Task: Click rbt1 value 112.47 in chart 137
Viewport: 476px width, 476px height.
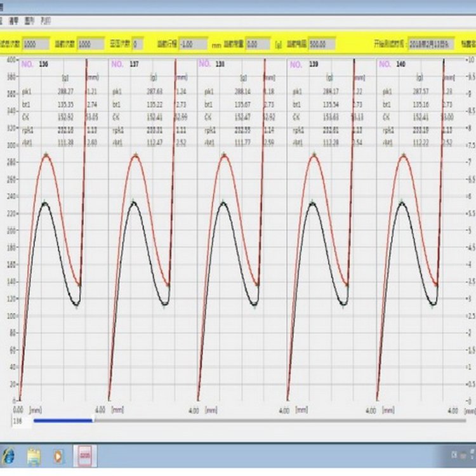Action: (x=155, y=143)
